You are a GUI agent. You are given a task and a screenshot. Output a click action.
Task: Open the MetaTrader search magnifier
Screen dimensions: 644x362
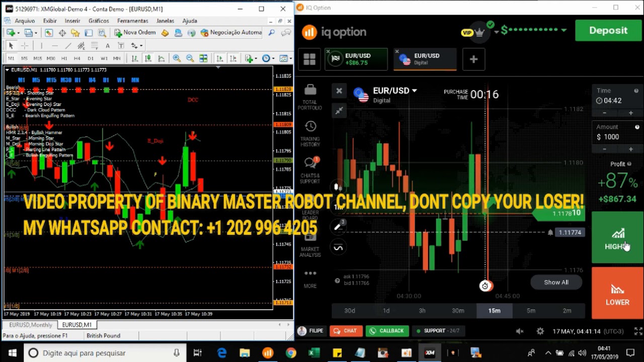pyautogui.click(x=272, y=33)
